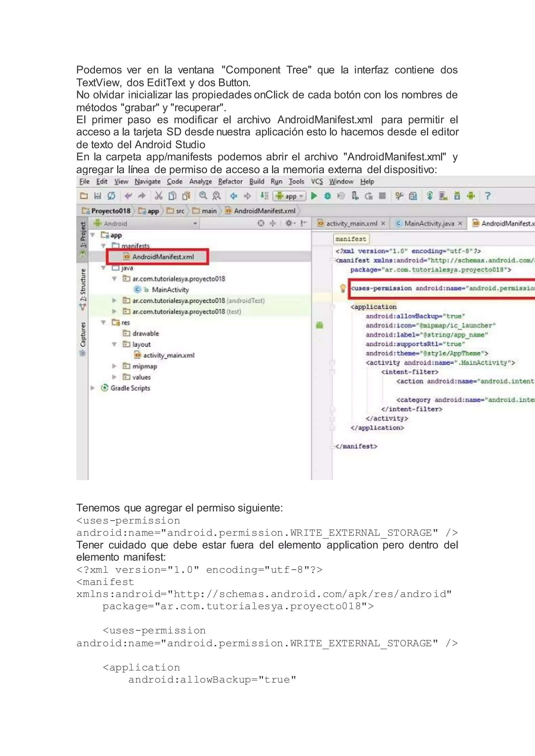
Task: Click the SDK Manager icon
Action: point(457,196)
